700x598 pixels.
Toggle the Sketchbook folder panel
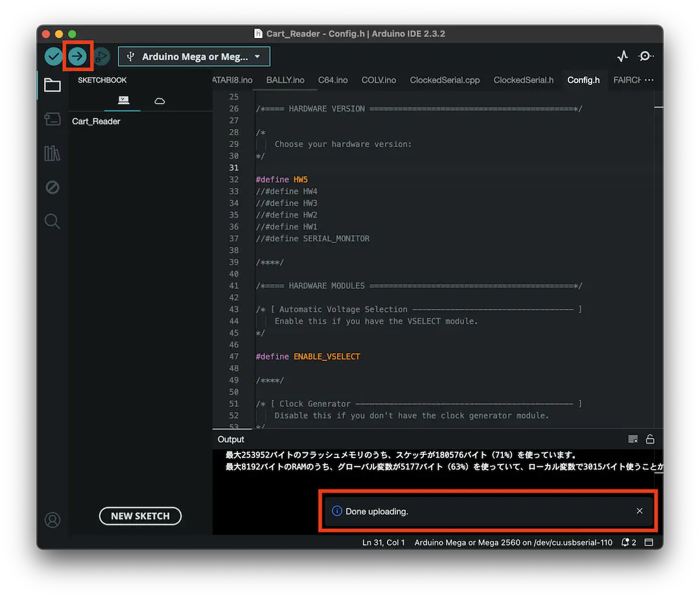click(52, 85)
